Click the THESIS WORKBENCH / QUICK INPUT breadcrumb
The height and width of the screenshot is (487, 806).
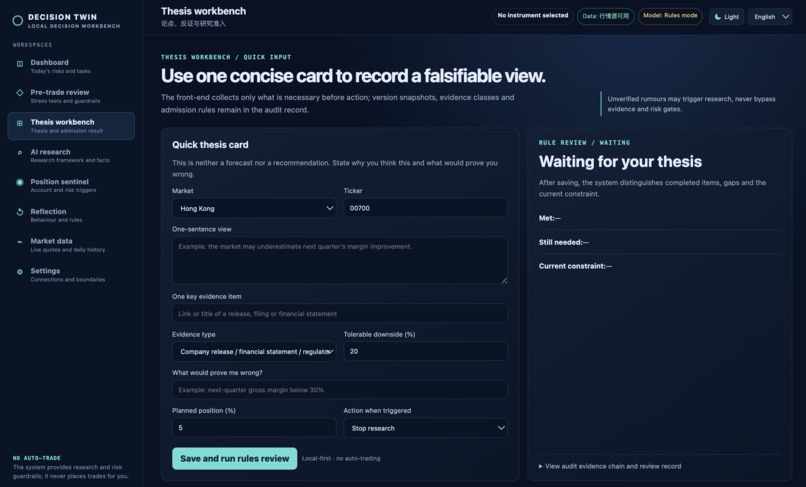[x=226, y=57]
